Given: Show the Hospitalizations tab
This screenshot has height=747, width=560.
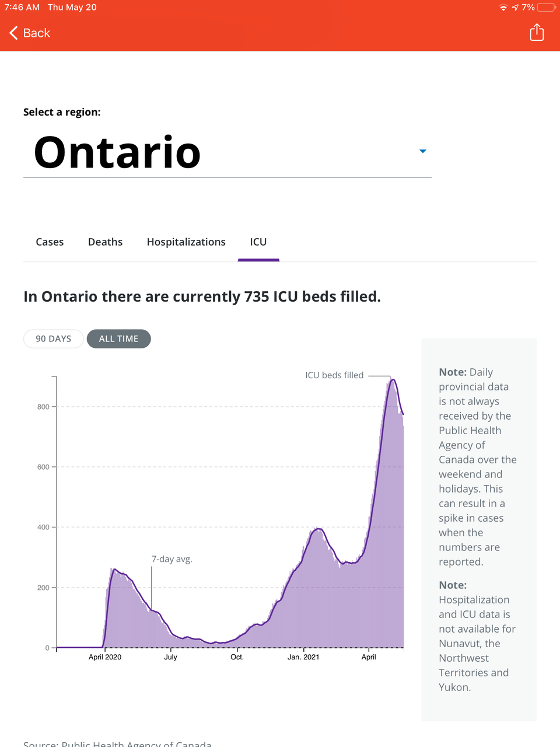Looking at the screenshot, I should [186, 242].
